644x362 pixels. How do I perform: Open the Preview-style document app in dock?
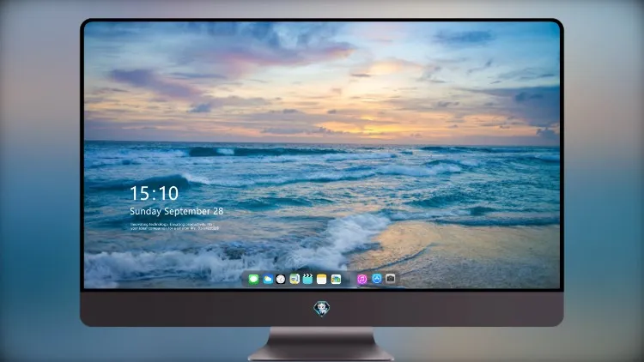click(x=295, y=279)
